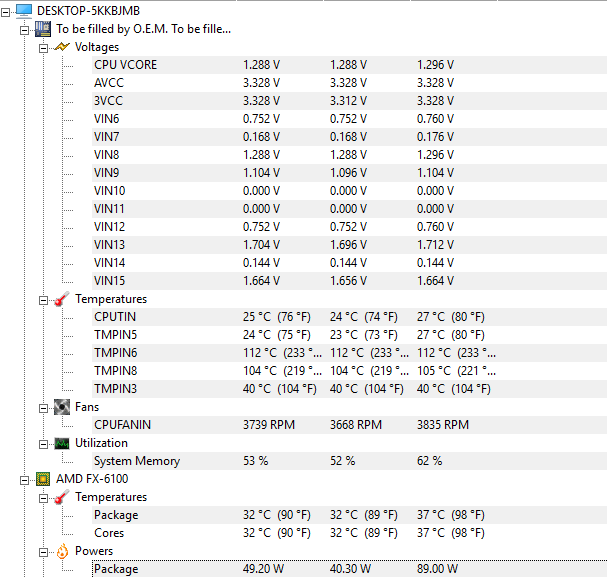Select the Fans tree label
This screenshot has height=577, width=607.
tap(87, 407)
